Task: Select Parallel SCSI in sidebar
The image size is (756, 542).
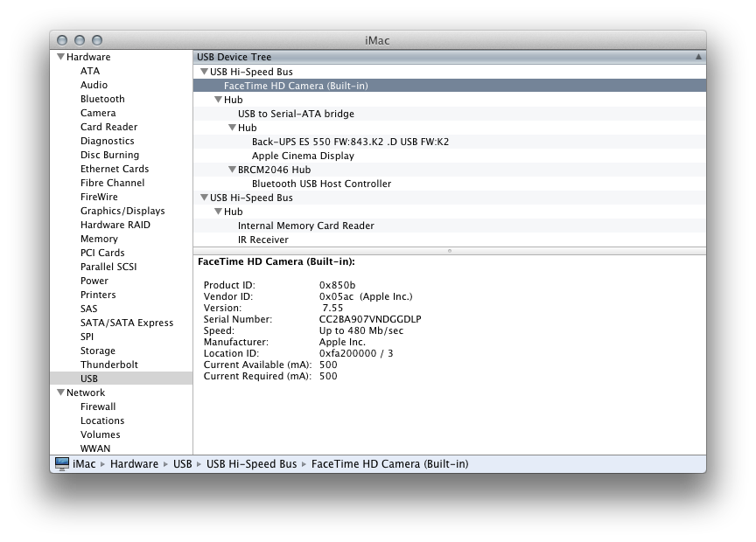Action: (108, 267)
